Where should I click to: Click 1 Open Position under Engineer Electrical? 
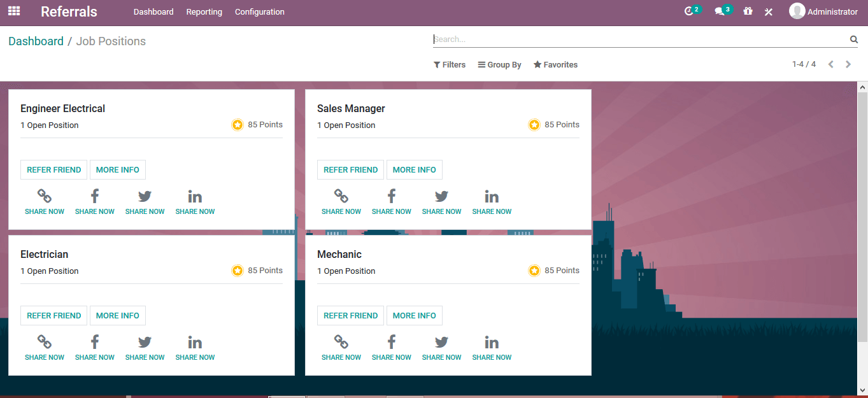[x=50, y=125]
